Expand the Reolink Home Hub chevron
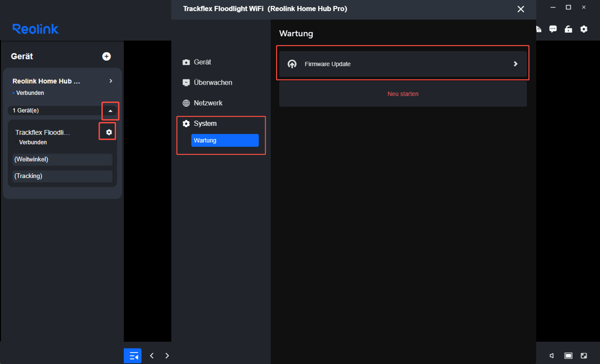 [111, 81]
